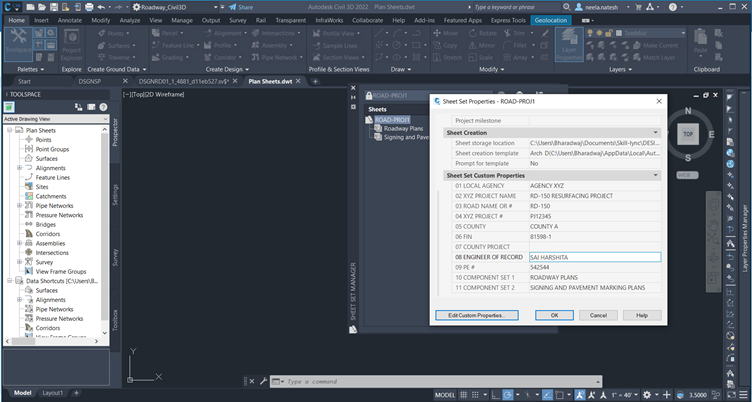752x402 pixels.
Task: Switch to the DSGNSP drawing tab
Action: pyautogui.click(x=90, y=81)
